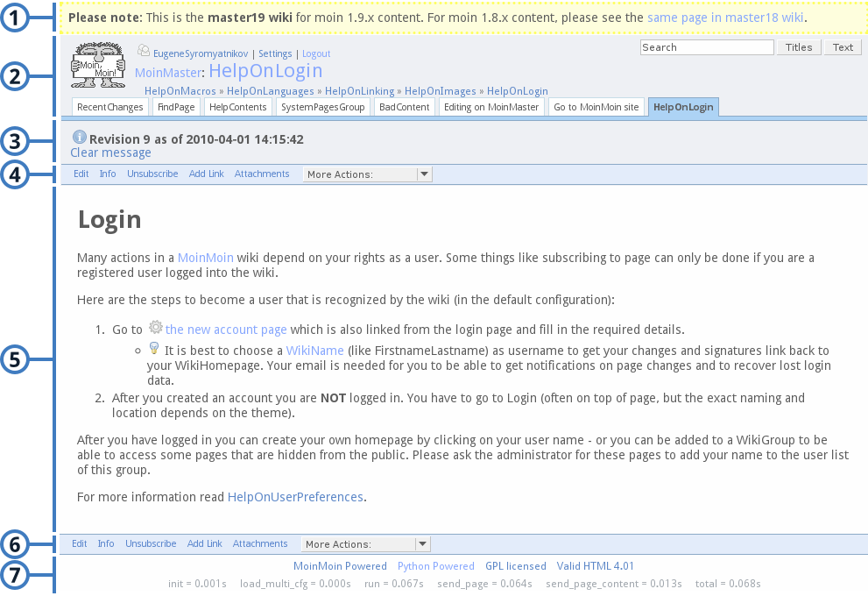
Task: Click the info icon next to Revision 9
Action: click(80, 137)
